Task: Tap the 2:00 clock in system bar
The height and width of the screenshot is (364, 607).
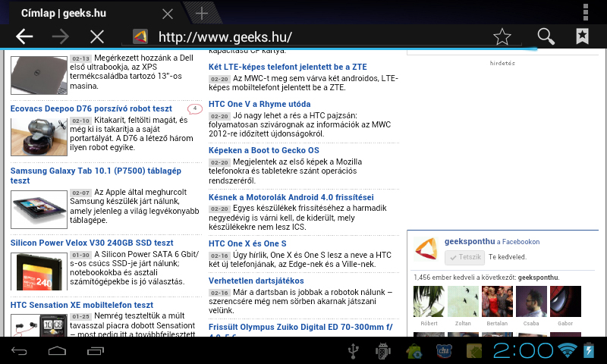Action: 523,351
